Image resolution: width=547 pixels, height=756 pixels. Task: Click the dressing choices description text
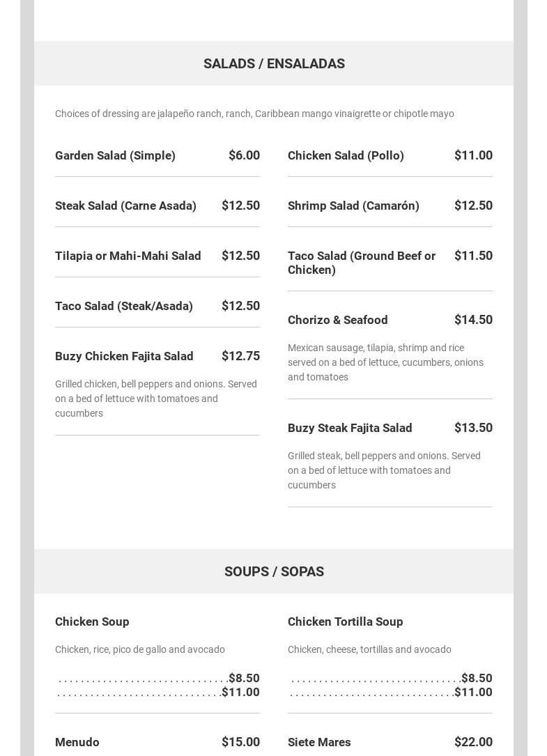pyautogui.click(x=254, y=114)
